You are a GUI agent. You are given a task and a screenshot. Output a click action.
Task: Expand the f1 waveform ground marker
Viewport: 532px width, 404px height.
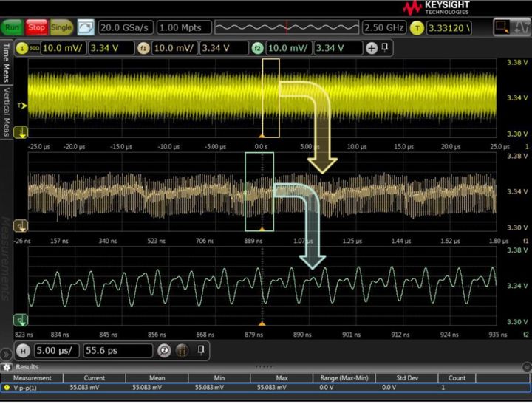[22, 226]
